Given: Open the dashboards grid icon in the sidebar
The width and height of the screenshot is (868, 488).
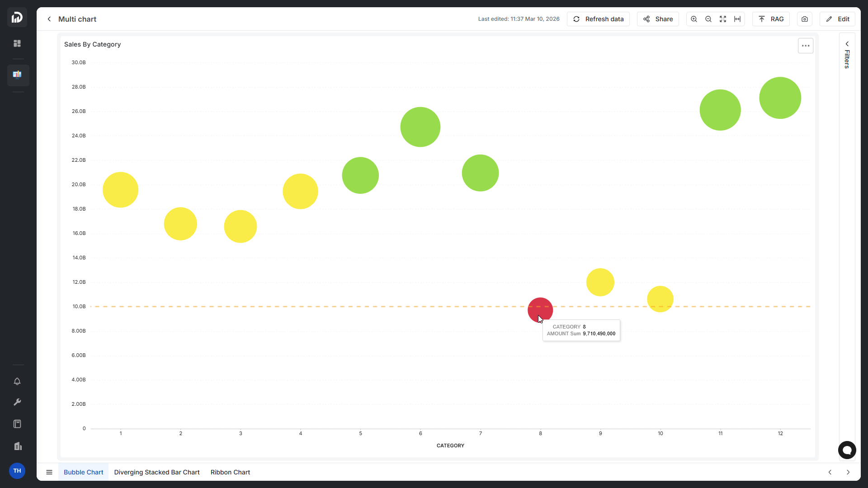Looking at the screenshot, I should (x=17, y=43).
